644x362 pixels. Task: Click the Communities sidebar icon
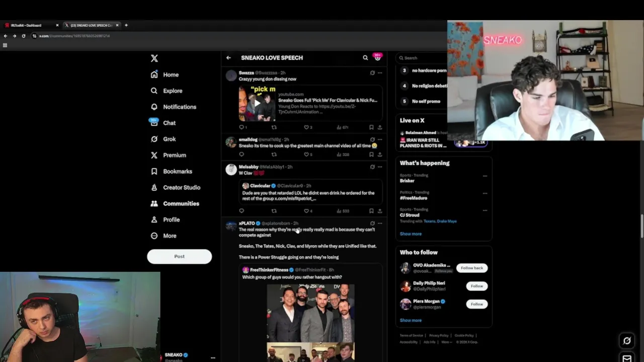(x=154, y=203)
